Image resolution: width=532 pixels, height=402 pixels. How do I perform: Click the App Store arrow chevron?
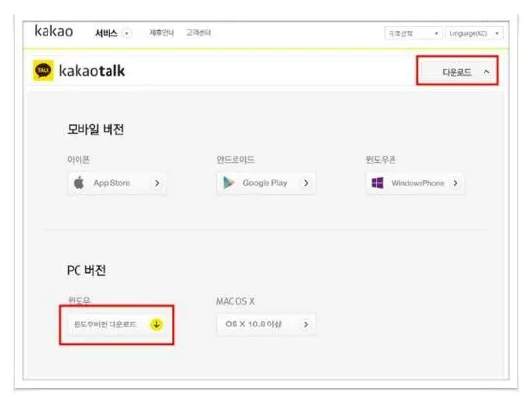tap(157, 183)
